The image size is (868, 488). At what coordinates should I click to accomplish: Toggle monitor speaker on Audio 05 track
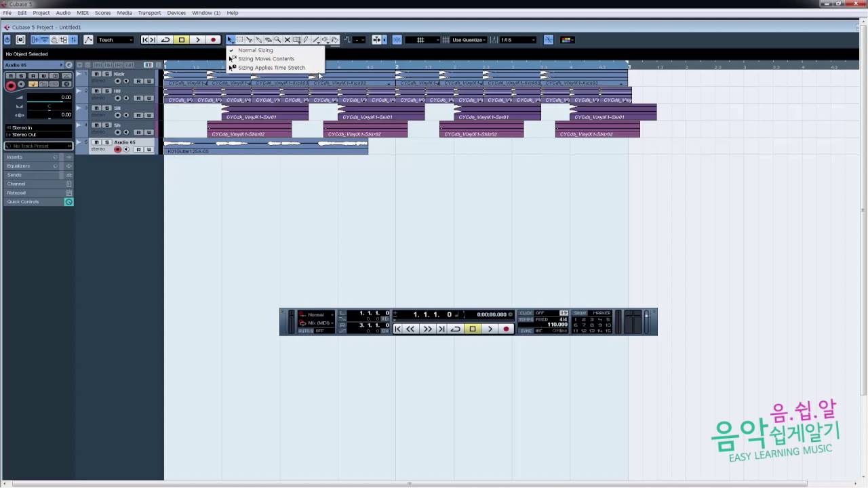[x=126, y=149]
